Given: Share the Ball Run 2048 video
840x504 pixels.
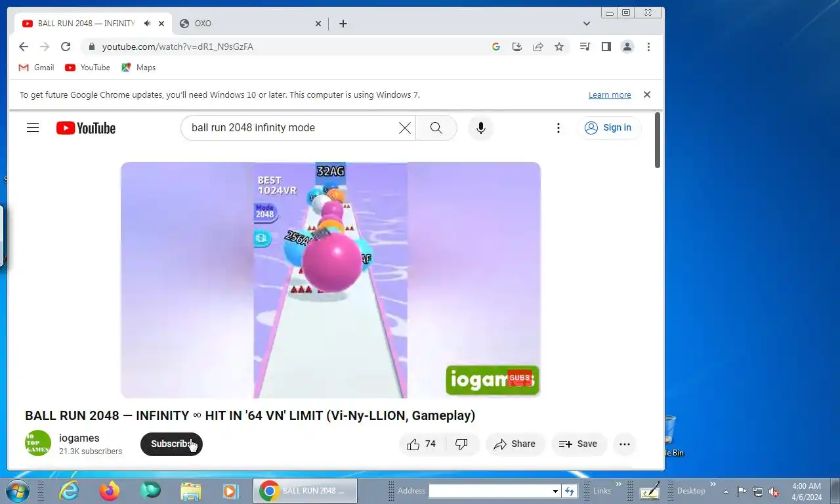Looking at the screenshot, I should point(515,444).
